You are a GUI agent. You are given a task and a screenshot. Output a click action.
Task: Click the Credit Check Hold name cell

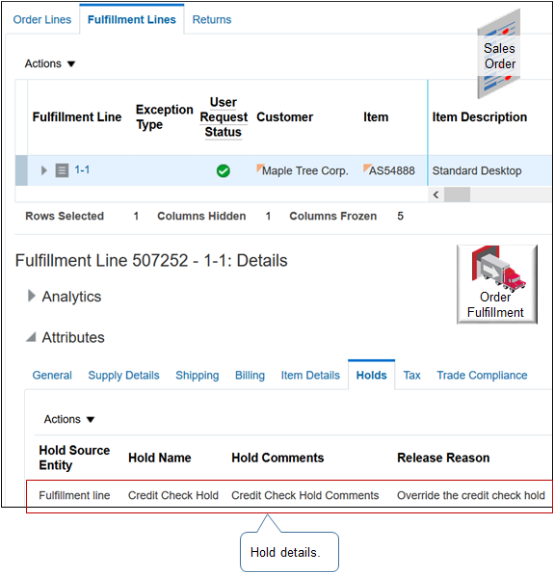pyautogui.click(x=173, y=495)
